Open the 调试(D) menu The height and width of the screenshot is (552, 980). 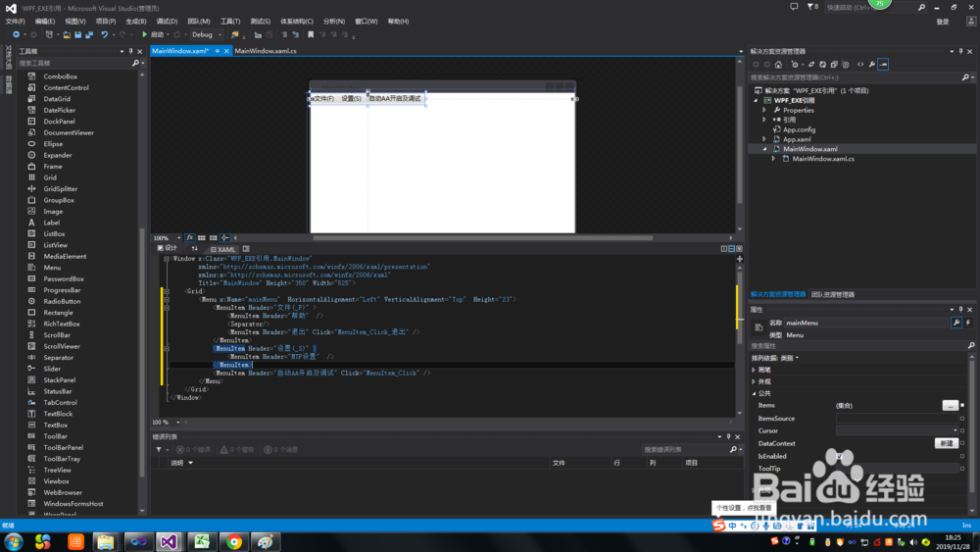pyautogui.click(x=167, y=22)
